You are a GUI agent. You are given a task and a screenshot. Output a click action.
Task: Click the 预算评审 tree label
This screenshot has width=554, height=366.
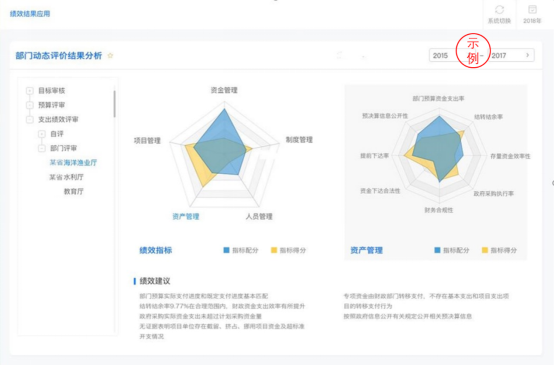pyautogui.click(x=52, y=105)
